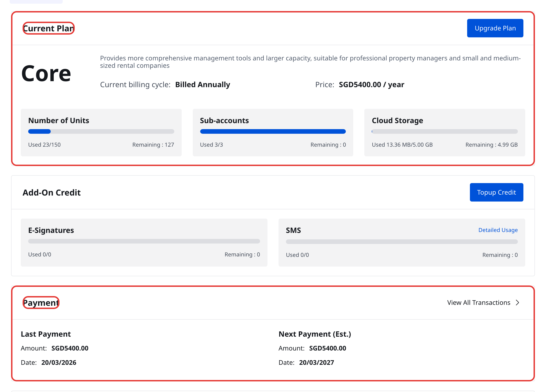Click the Last Payment heading
This screenshot has width=546, height=392.
(x=46, y=334)
